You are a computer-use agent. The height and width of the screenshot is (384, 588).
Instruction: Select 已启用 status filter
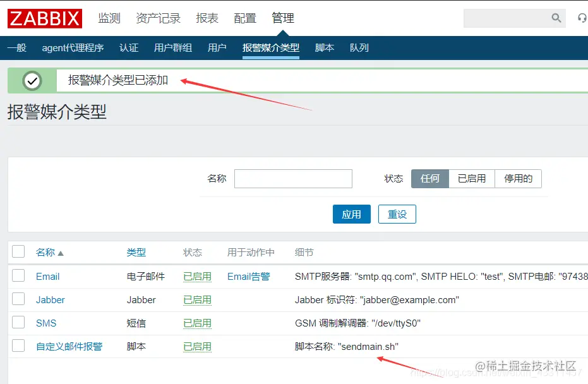pyautogui.click(x=472, y=179)
